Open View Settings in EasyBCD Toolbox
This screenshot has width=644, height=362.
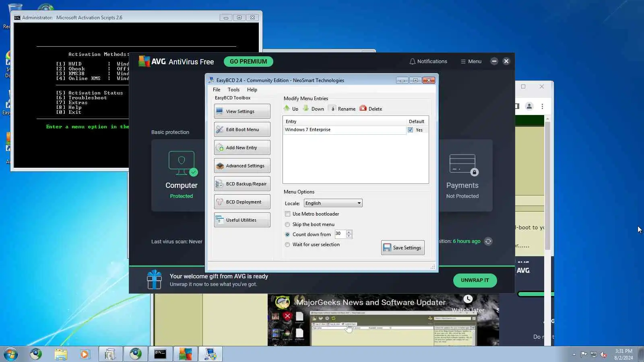coord(242,111)
